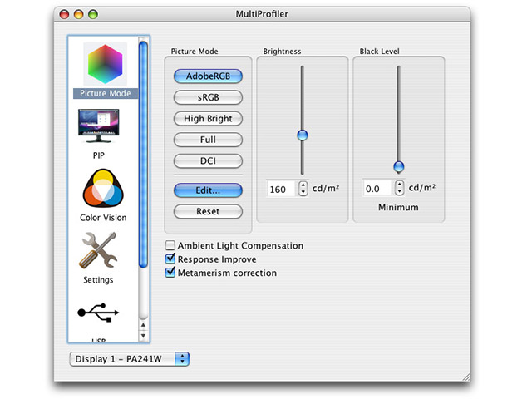
Task: Click the Brightness 160 value field
Action: 281,189
